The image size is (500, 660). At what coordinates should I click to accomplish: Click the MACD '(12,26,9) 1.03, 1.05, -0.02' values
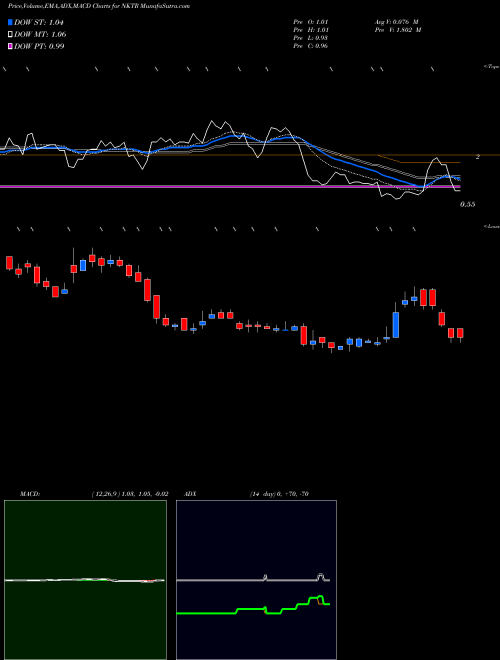tap(130, 494)
